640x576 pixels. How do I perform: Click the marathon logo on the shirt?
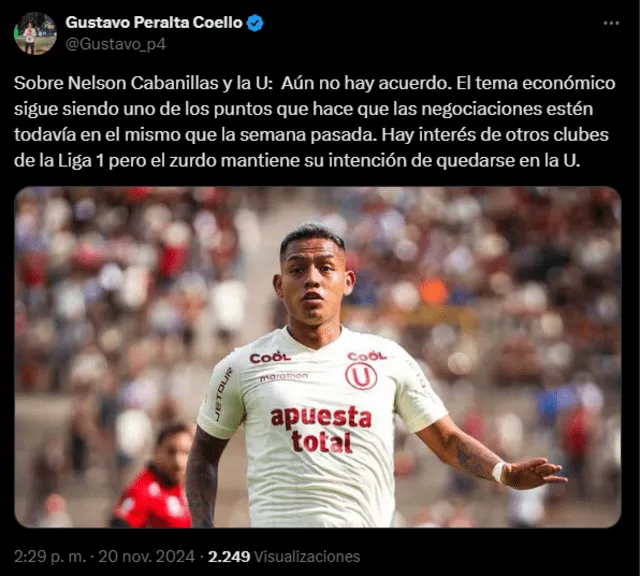284,376
